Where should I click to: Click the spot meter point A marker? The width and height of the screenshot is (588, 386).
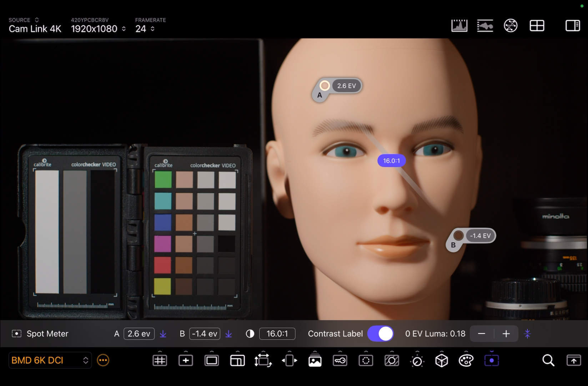(325, 86)
